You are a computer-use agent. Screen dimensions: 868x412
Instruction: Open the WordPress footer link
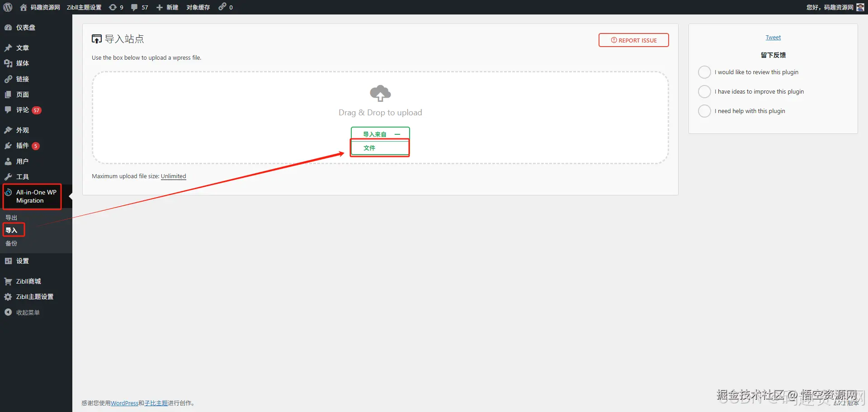point(124,403)
